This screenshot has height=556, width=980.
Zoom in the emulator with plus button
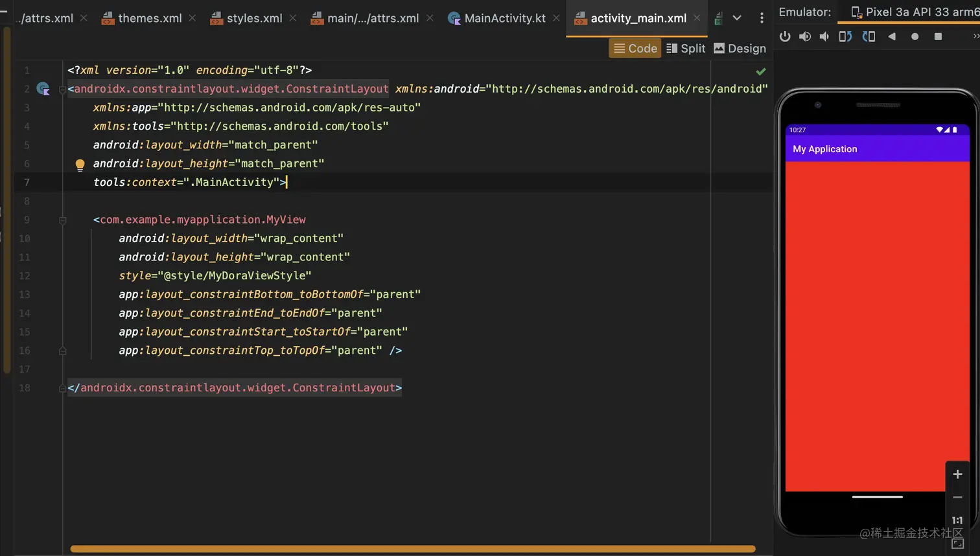(957, 474)
